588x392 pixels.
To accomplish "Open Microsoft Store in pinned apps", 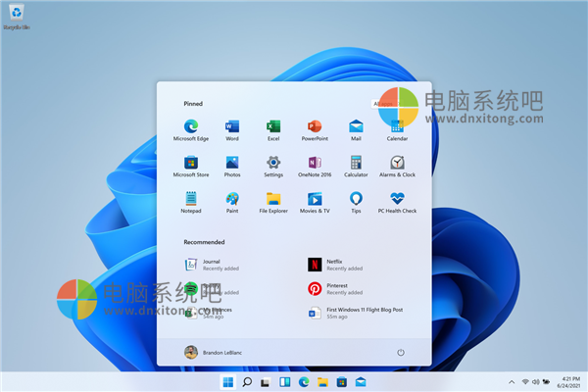I will point(191,166).
